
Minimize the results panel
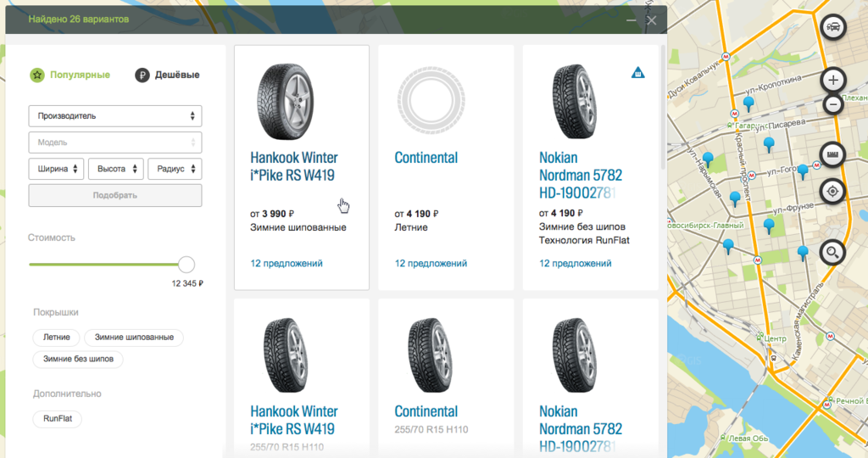pos(631,20)
